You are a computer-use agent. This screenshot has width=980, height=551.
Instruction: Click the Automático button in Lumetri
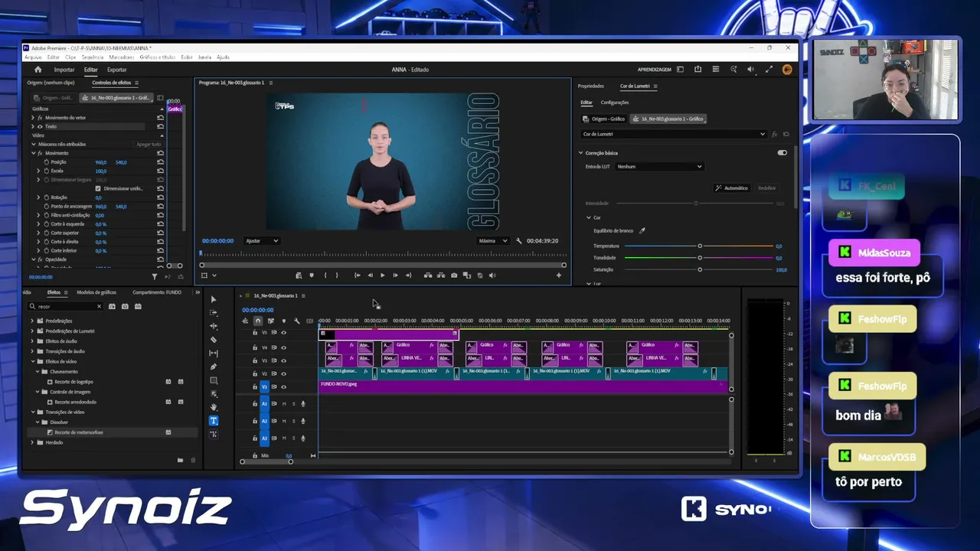click(x=732, y=188)
